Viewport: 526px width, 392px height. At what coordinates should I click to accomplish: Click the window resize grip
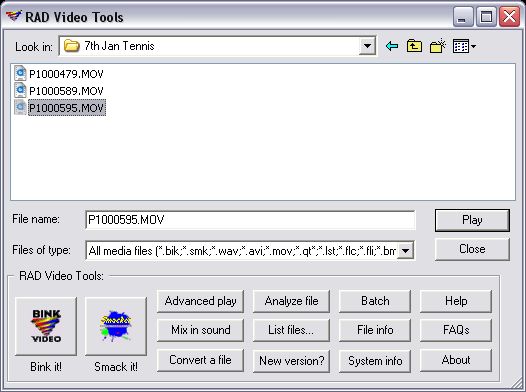tap(517, 383)
